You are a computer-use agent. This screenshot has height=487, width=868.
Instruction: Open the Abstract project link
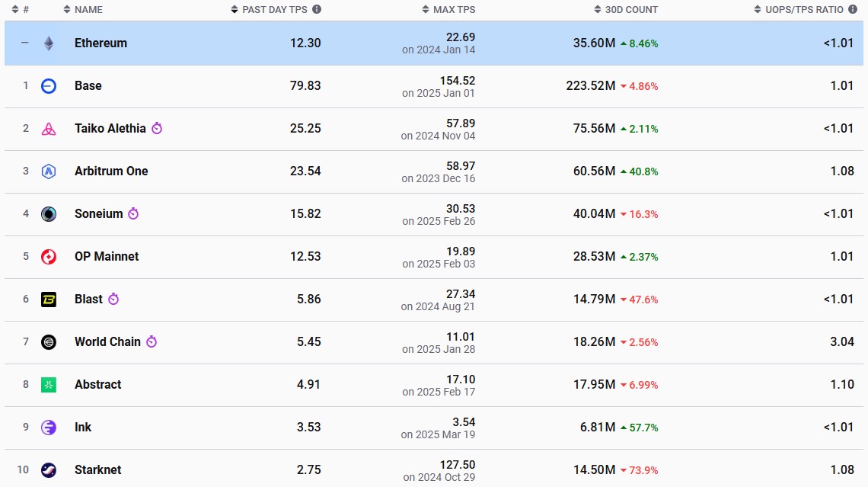coord(98,385)
